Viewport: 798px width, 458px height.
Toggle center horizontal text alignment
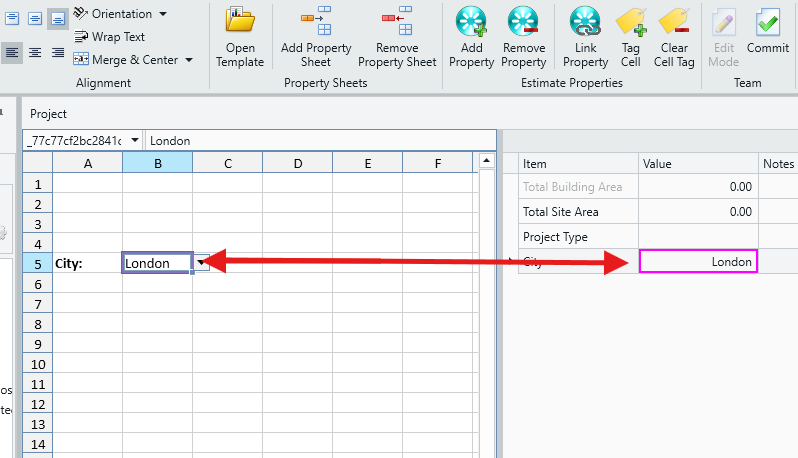pos(35,52)
